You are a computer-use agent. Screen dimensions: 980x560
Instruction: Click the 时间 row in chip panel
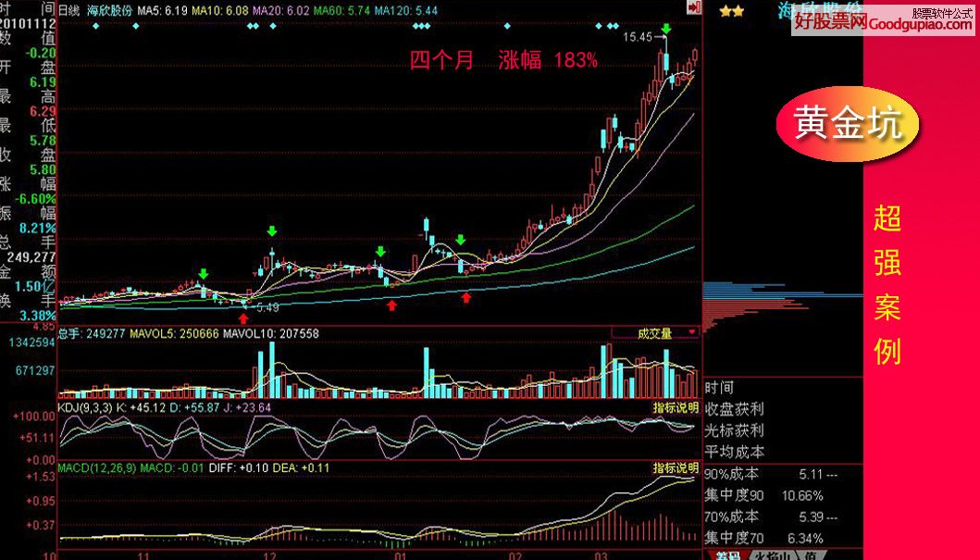tap(783, 388)
